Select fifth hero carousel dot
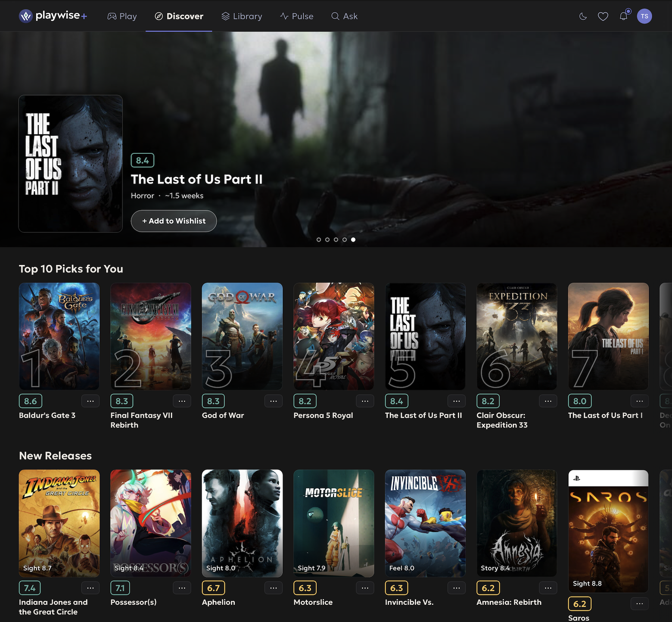 pyautogui.click(x=353, y=239)
